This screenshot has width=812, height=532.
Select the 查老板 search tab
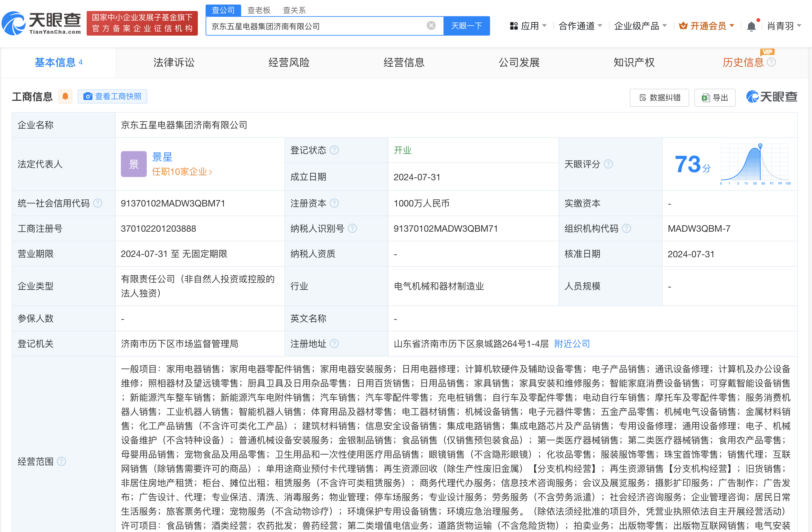click(259, 10)
